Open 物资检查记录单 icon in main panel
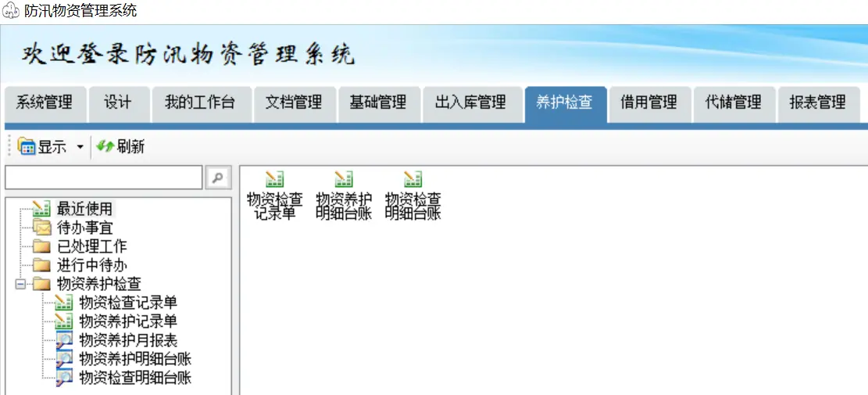The image size is (868, 395). pos(274,180)
